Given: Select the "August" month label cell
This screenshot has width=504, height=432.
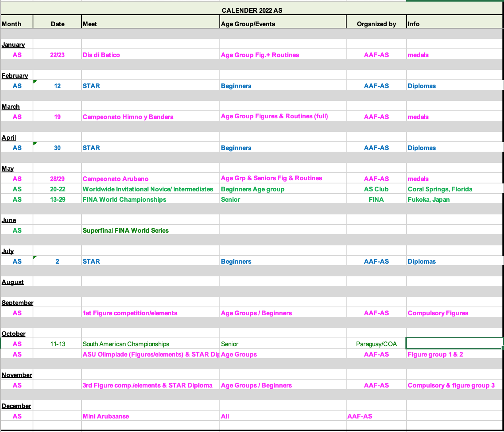Looking at the screenshot, I should point(13,282).
